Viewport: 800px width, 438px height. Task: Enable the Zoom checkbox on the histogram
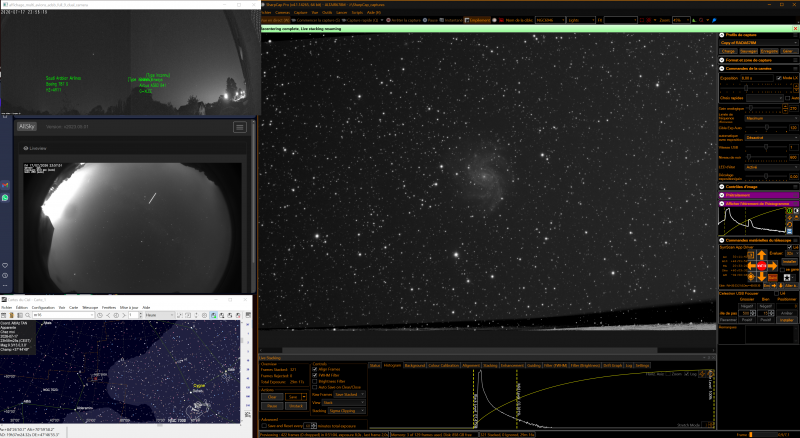tap(668, 374)
